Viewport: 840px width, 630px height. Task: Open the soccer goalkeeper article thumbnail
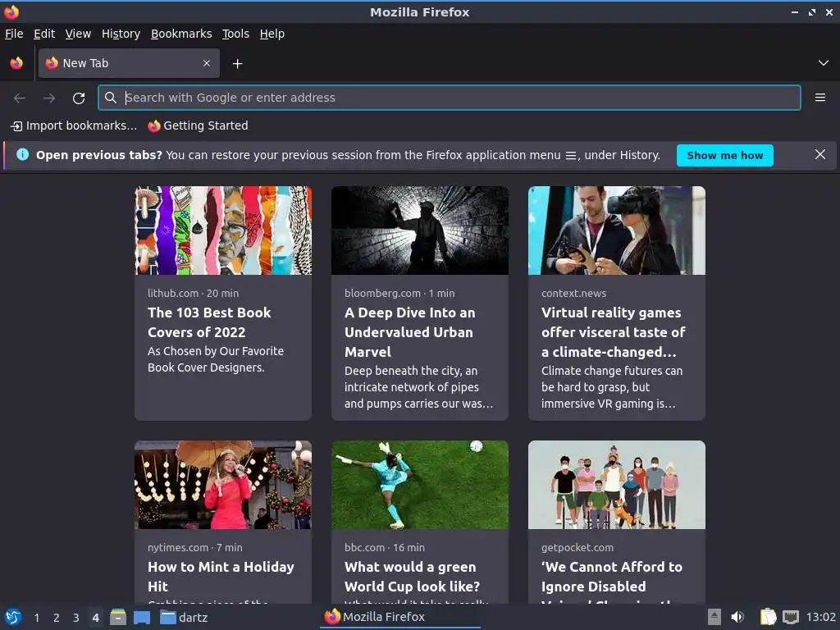click(420, 485)
